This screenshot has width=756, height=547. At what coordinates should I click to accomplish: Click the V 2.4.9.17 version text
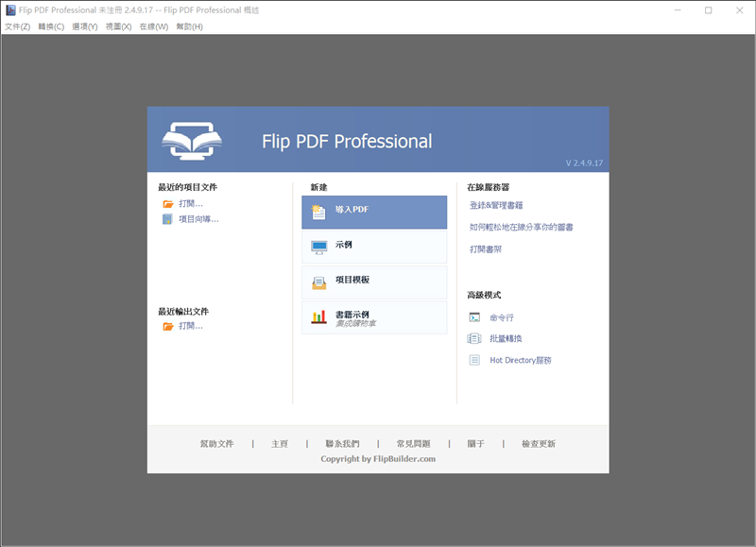point(584,162)
